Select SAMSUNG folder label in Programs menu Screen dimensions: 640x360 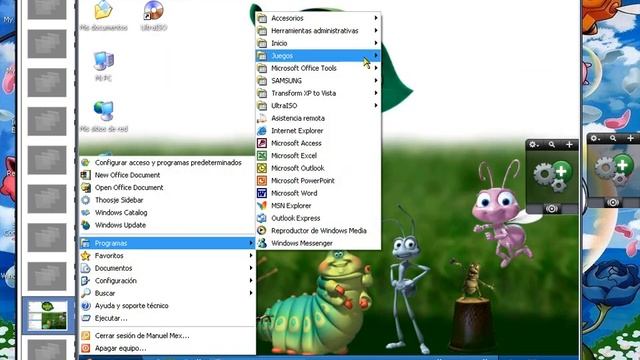(287, 81)
